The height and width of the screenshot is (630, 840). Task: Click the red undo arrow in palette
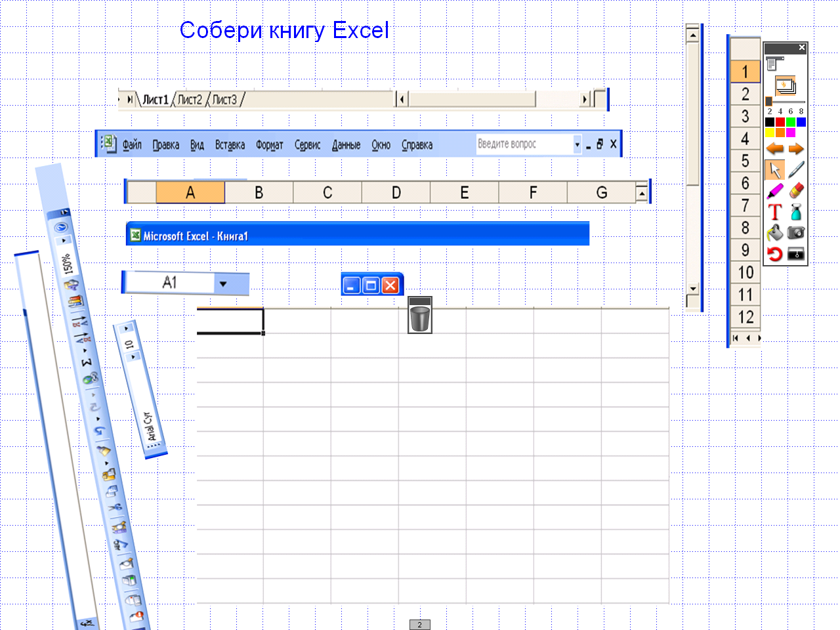(775, 254)
